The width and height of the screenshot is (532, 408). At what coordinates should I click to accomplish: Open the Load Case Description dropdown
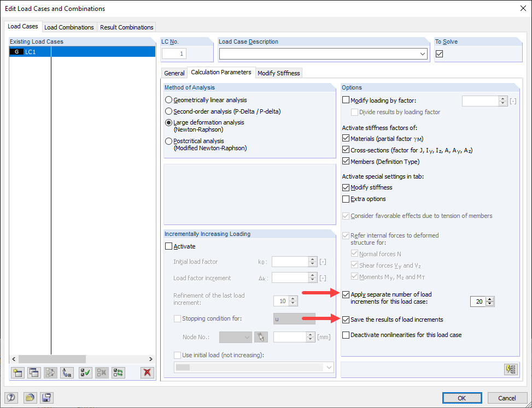point(423,54)
